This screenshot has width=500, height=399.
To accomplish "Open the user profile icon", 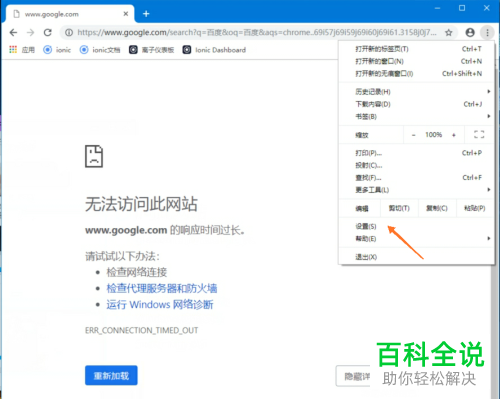I will (470, 32).
